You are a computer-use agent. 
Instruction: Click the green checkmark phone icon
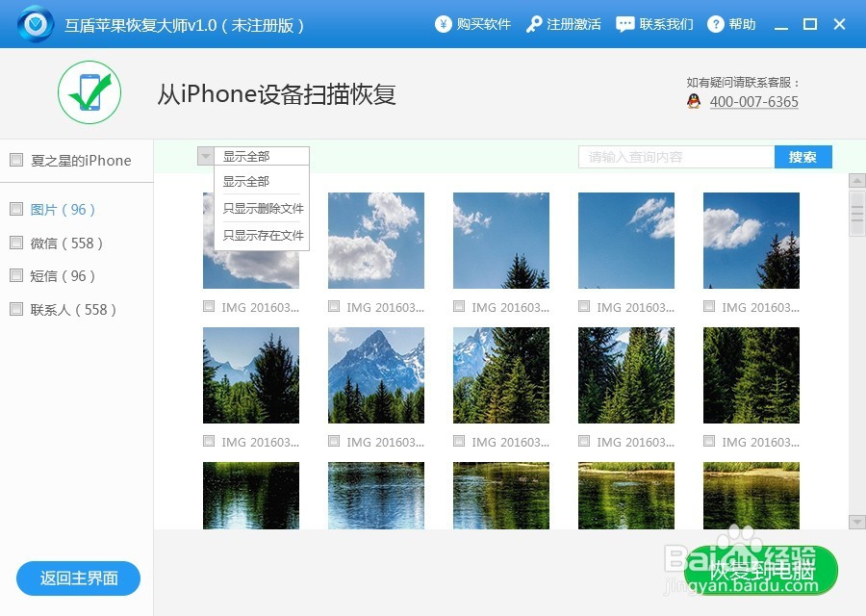click(x=89, y=92)
